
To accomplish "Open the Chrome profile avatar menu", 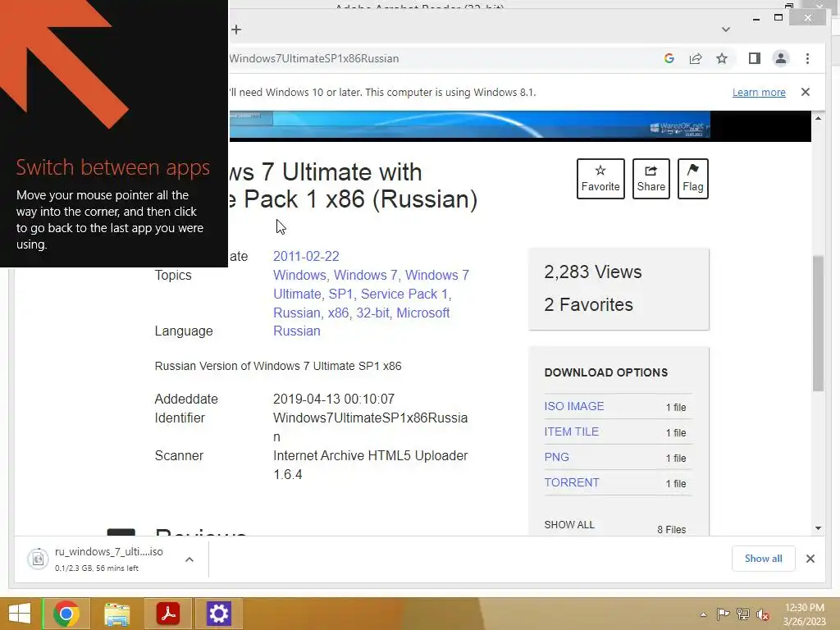I will click(x=781, y=58).
